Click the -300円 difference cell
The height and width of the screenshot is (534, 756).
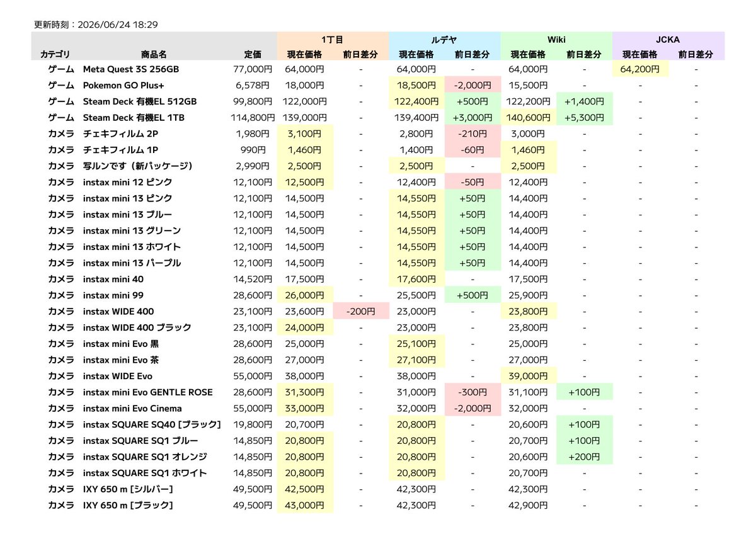pos(472,392)
